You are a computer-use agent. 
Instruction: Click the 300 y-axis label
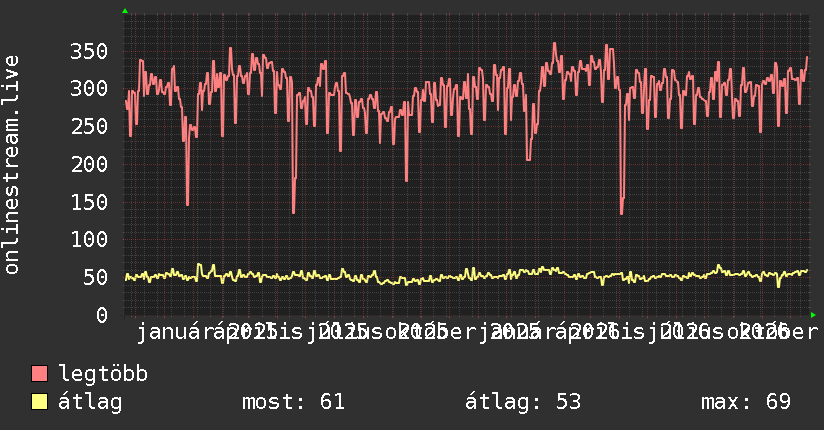pos(89,88)
